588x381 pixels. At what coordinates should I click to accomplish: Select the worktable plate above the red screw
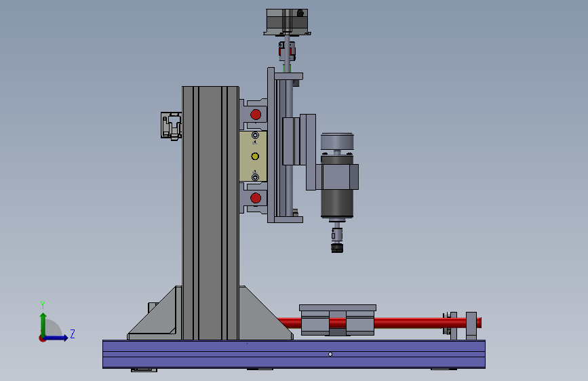point(338,308)
